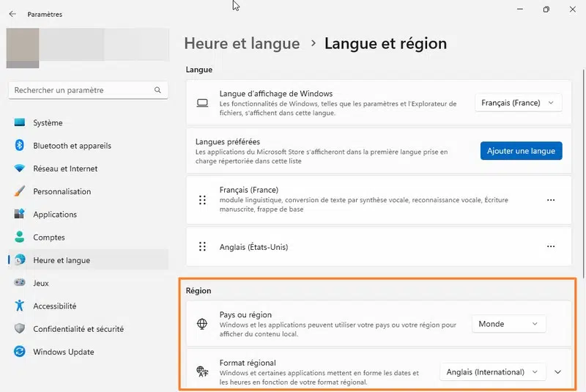Click the search magnifier icon
Image resolution: width=586 pixels, height=392 pixels.
pos(157,90)
